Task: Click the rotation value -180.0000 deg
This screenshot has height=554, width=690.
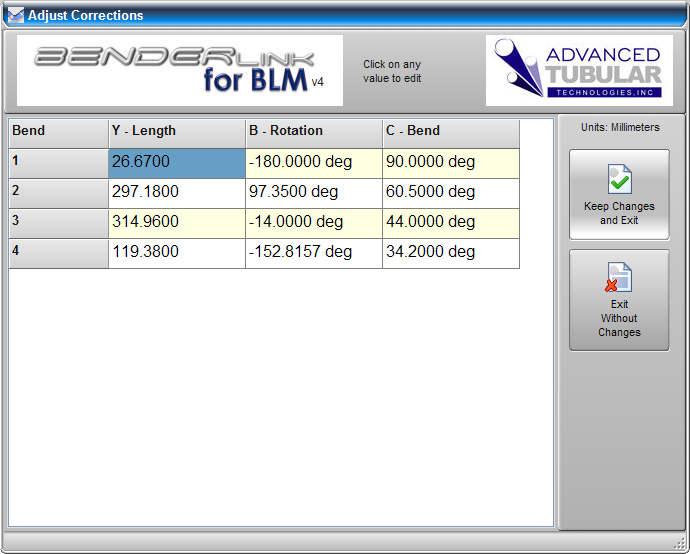Action: tap(313, 162)
